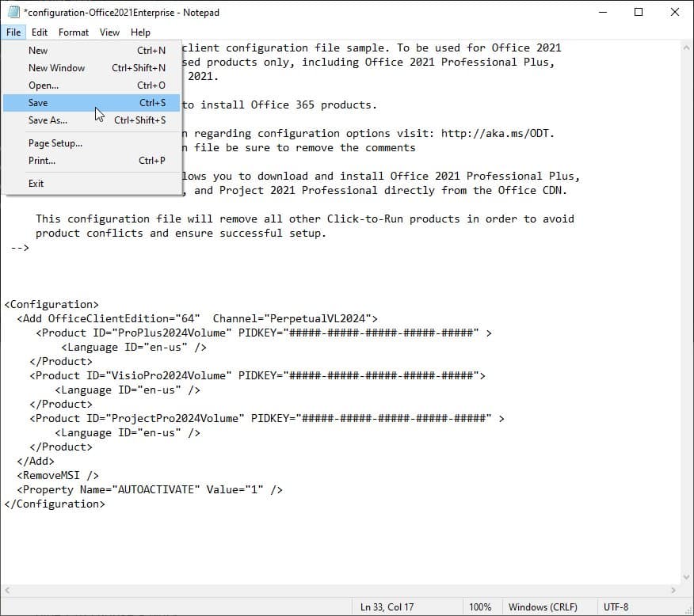The image size is (694, 616).
Task: Choose New Window from the File menu
Action: click(x=92, y=67)
